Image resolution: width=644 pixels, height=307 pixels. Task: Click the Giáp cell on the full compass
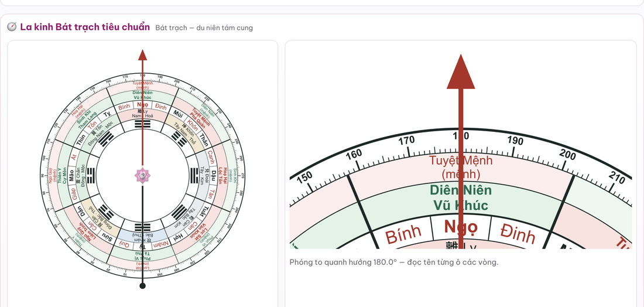click(x=74, y=194)
